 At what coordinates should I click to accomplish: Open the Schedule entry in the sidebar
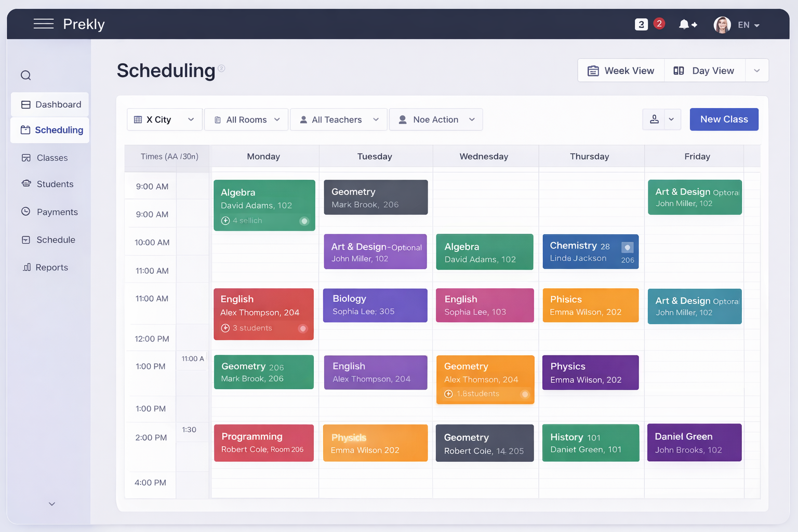pos(25,240)
